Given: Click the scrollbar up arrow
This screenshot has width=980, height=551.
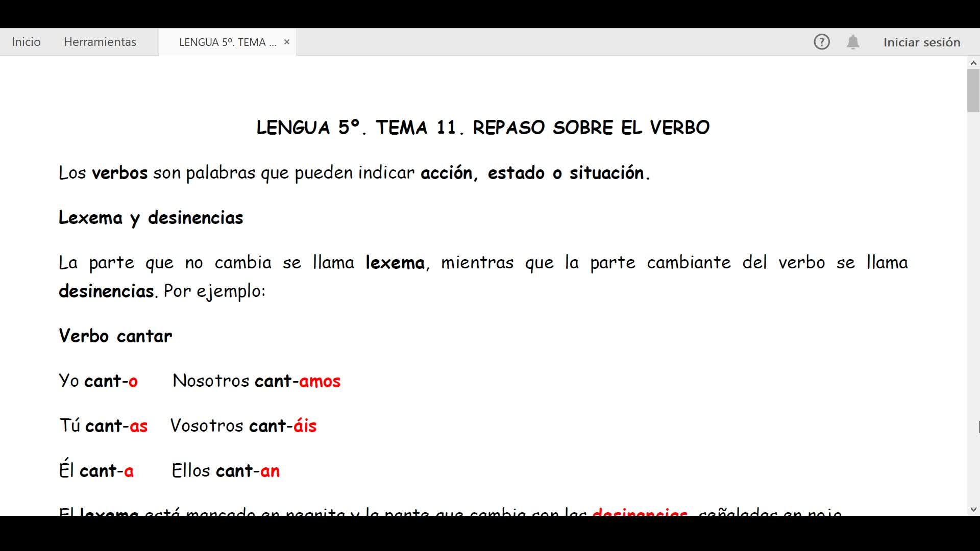Looking at the screenshot, I should 973,63.
